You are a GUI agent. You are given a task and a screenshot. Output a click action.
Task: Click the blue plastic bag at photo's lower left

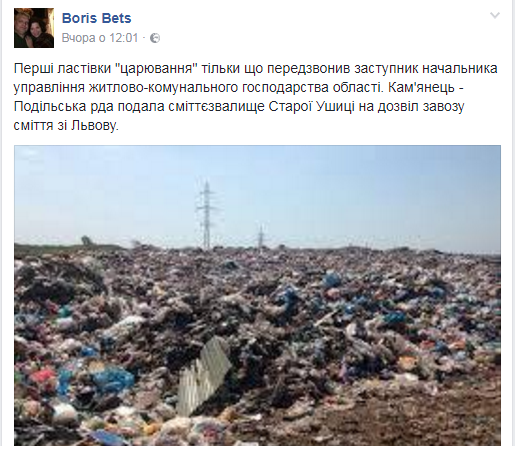111,381
